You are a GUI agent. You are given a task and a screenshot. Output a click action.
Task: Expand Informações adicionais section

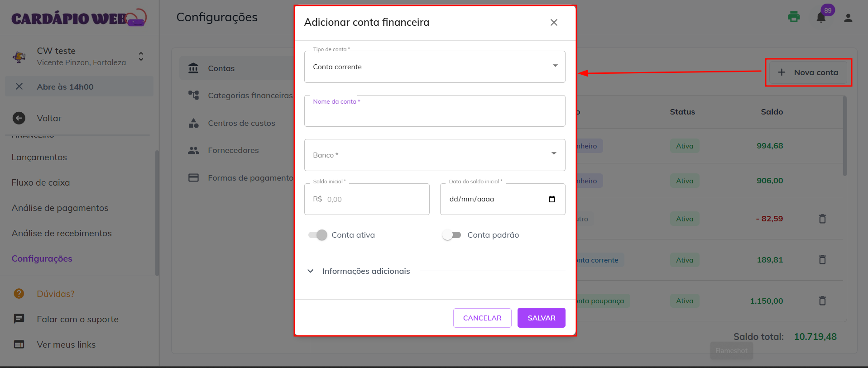(x=311, y=271)
